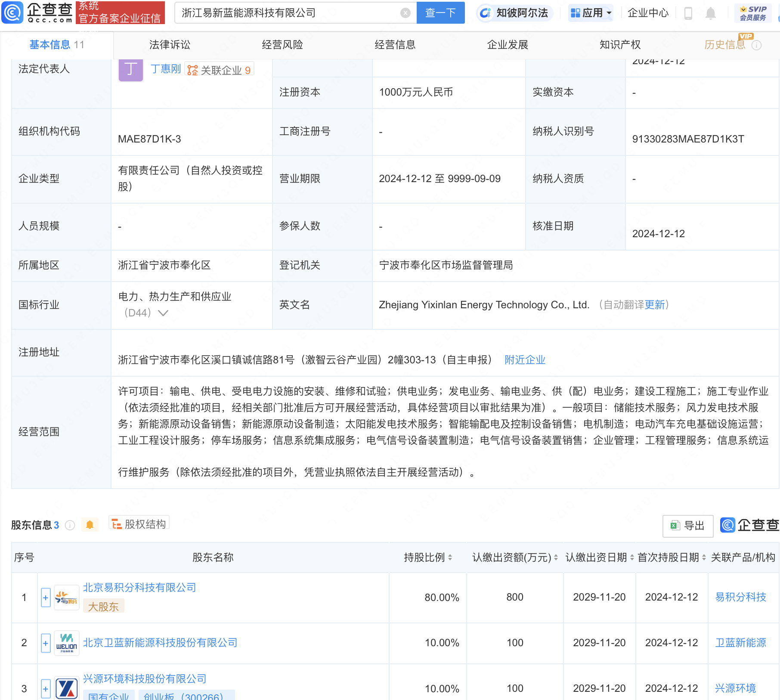Screen dimensions: 780x700
Task: Click 北京易积分科技 company logo
Action: click(x=66, y=598)
